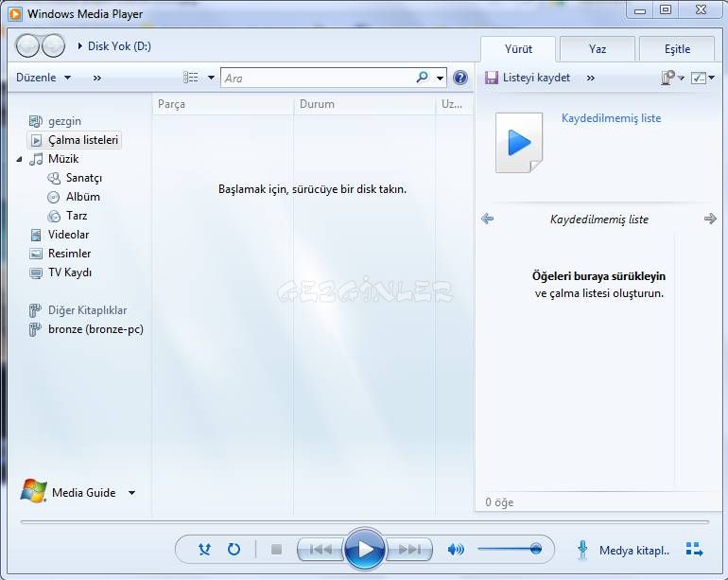
Task: Switch to the Yaz tab
Action: click(x=598, y=49)
